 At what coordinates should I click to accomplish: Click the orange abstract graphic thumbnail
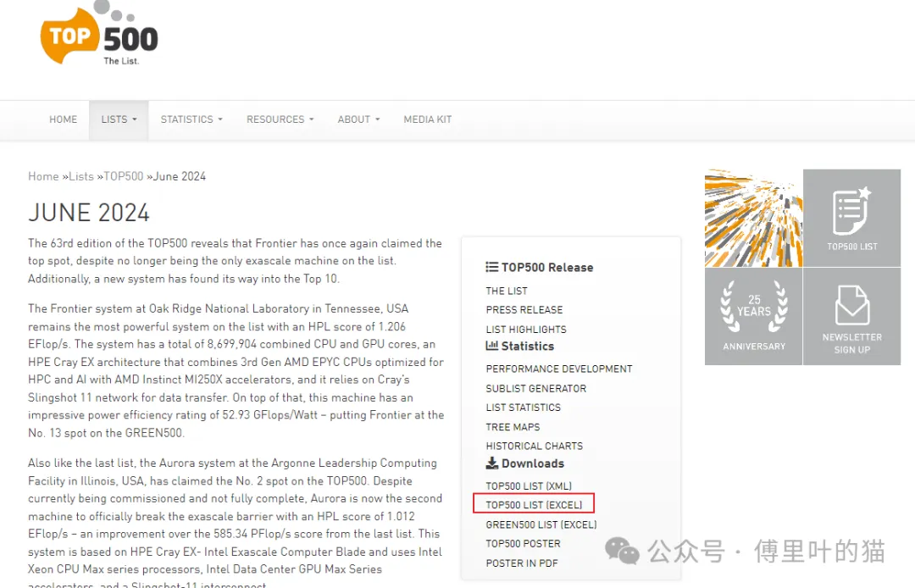(x=753, y=218)
